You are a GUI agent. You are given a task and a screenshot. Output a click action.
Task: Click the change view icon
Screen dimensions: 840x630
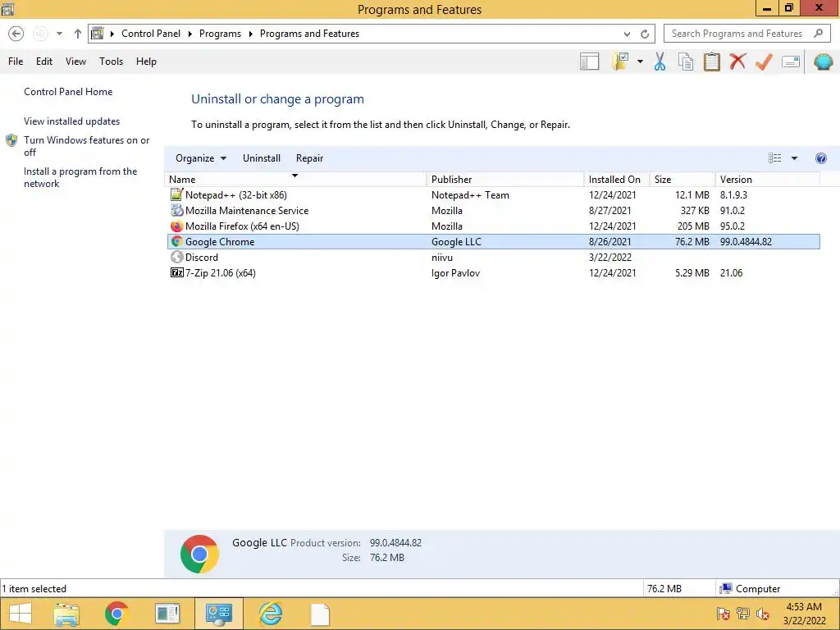coord(774,158)
